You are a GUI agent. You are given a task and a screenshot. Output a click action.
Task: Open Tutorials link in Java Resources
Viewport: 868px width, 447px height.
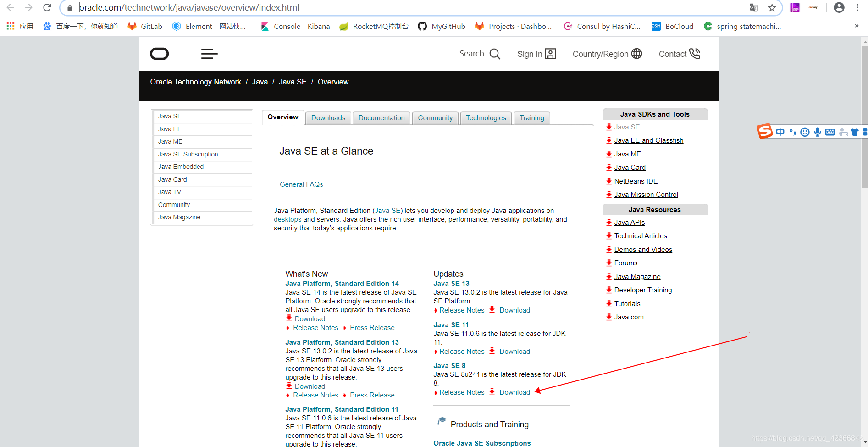(627, 304)
